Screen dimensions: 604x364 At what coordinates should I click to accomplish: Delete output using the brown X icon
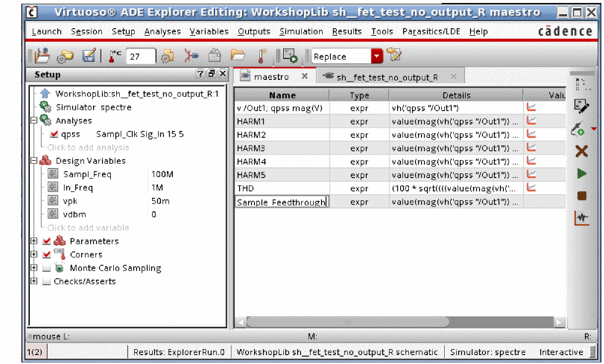coord(582,151)
